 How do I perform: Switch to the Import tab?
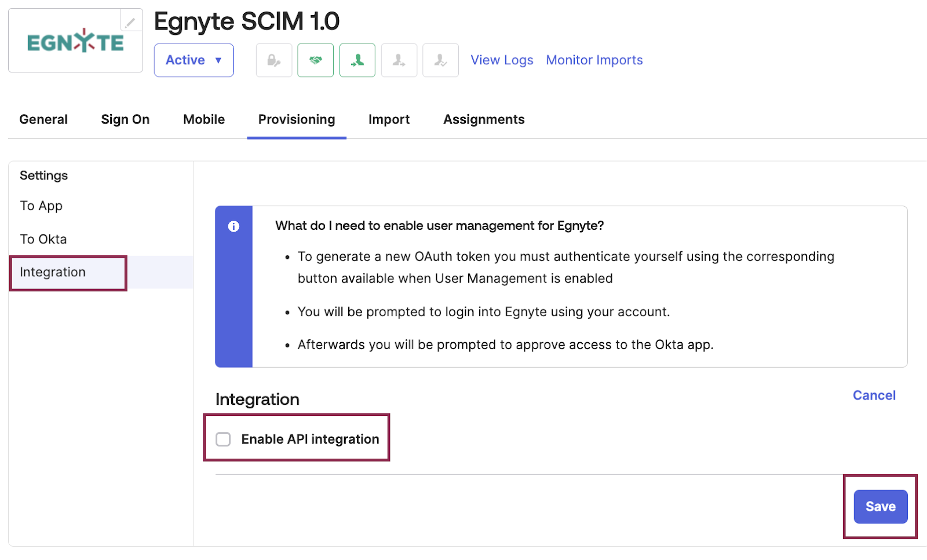389,119
